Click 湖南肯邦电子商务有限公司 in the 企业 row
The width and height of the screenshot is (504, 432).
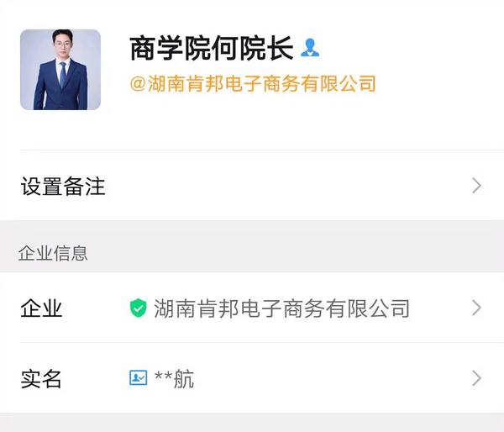(x=282, y=308)
